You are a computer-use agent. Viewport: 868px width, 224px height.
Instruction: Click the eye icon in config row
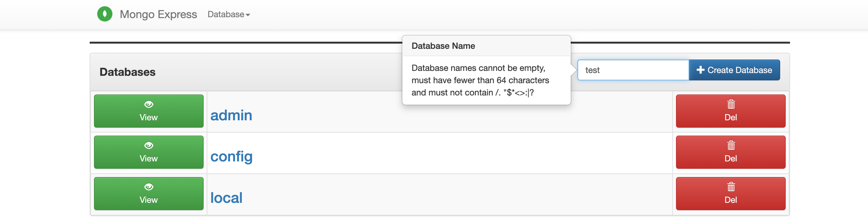(x=149, y=146)
